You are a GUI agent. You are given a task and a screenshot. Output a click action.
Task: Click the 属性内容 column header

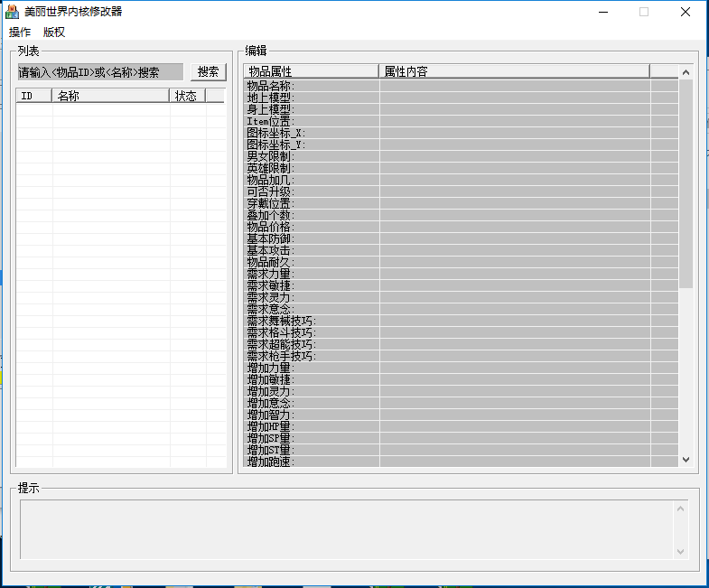[513, 71]
